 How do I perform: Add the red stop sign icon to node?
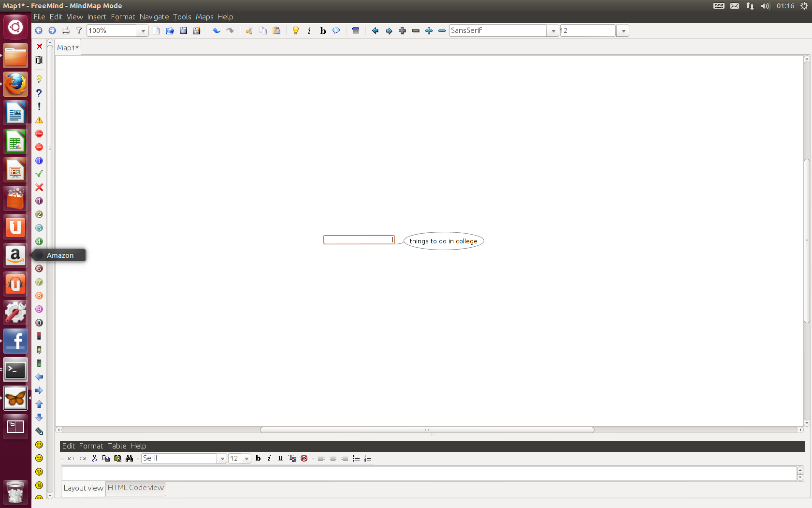pos(39,134)
